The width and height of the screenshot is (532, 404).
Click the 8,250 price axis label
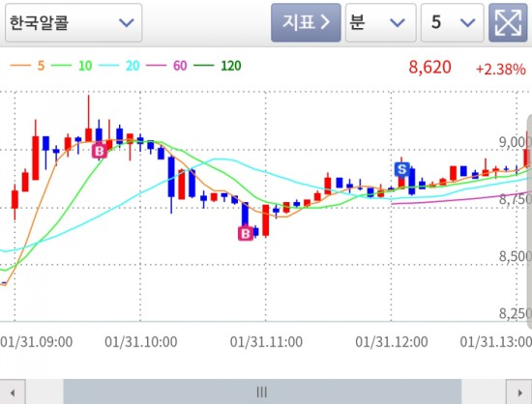pyautogui.click(x=515, y=314)
